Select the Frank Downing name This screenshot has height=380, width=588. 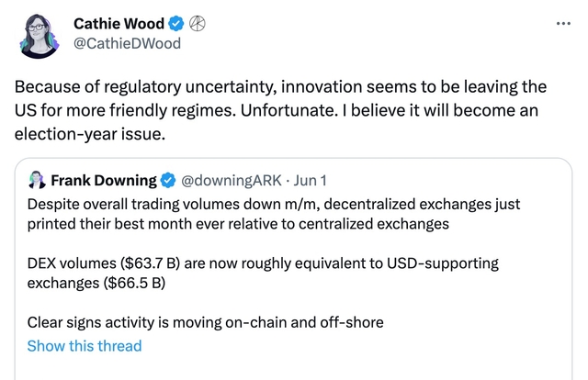point(104,179)
